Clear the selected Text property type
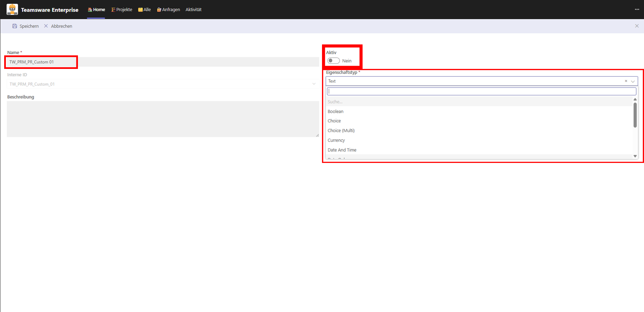 pos(626,81)
